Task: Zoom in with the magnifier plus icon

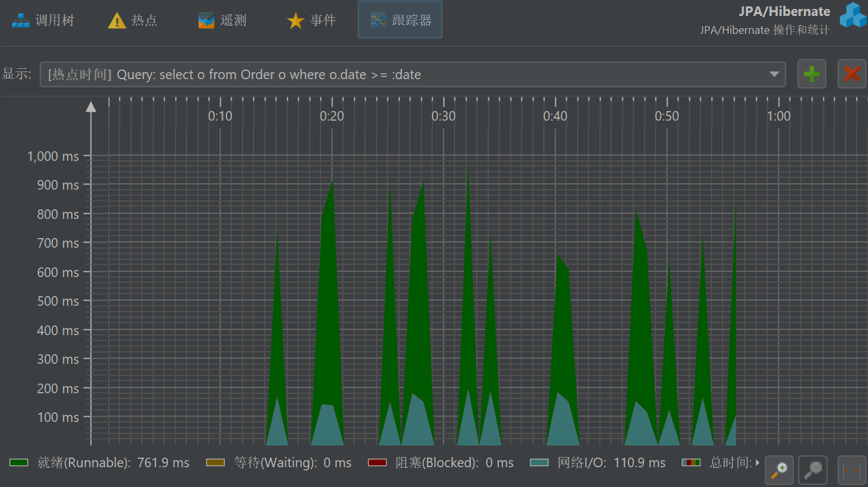Action: (x=779, y=470)
